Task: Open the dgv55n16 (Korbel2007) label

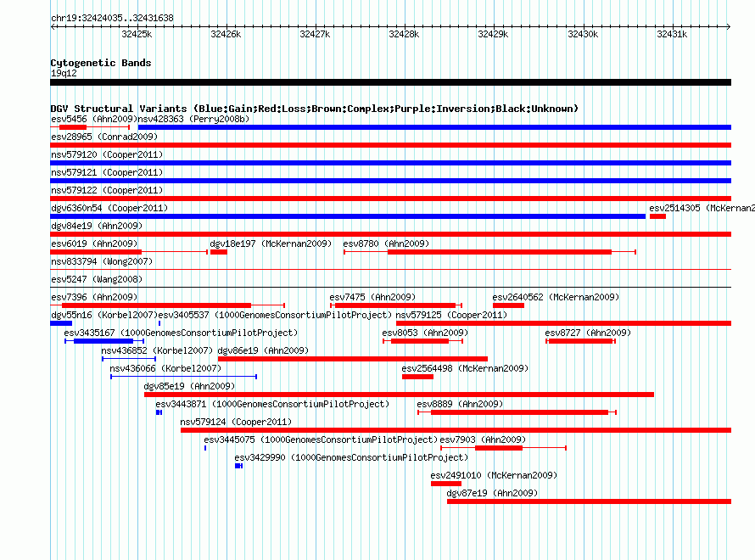Action: [x=104, y=315]
